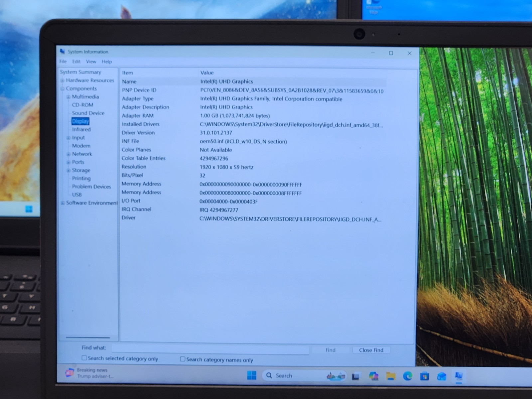Select Resolution '1920 x 1080 x 59 hertz'

coord(253,167)
